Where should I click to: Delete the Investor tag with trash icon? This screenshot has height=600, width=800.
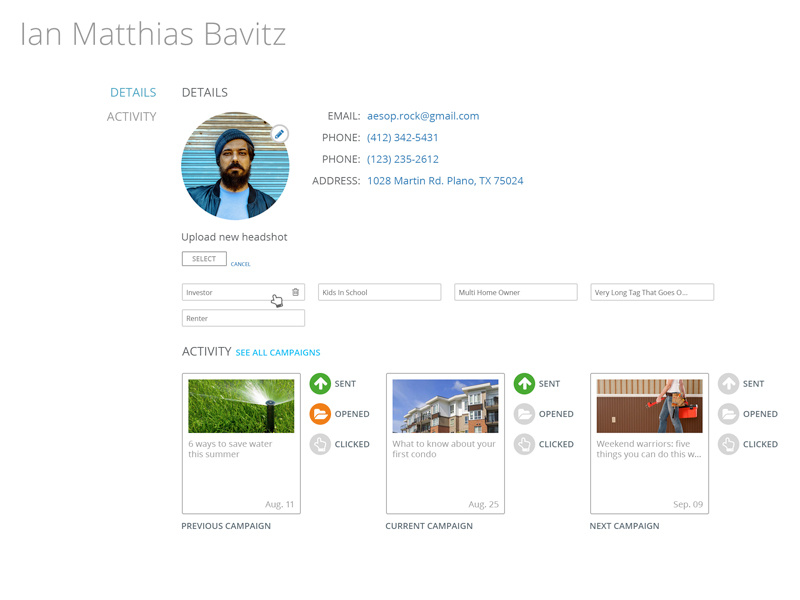[x=295, y=292]
